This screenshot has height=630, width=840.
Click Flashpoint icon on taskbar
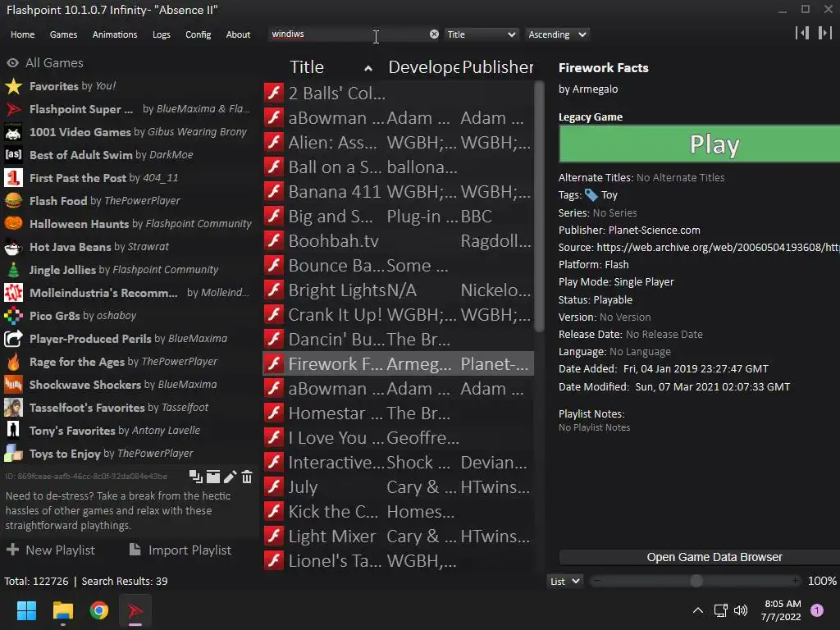coord(135,610)
